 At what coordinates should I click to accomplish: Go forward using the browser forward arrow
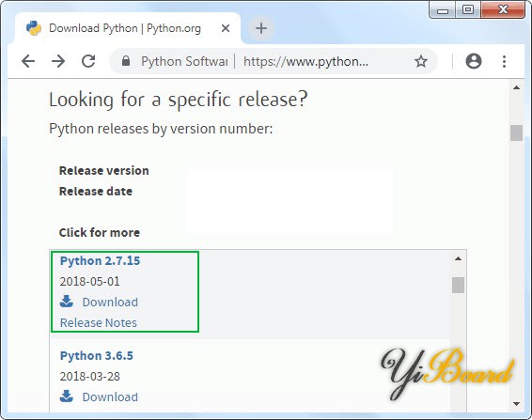58,61
